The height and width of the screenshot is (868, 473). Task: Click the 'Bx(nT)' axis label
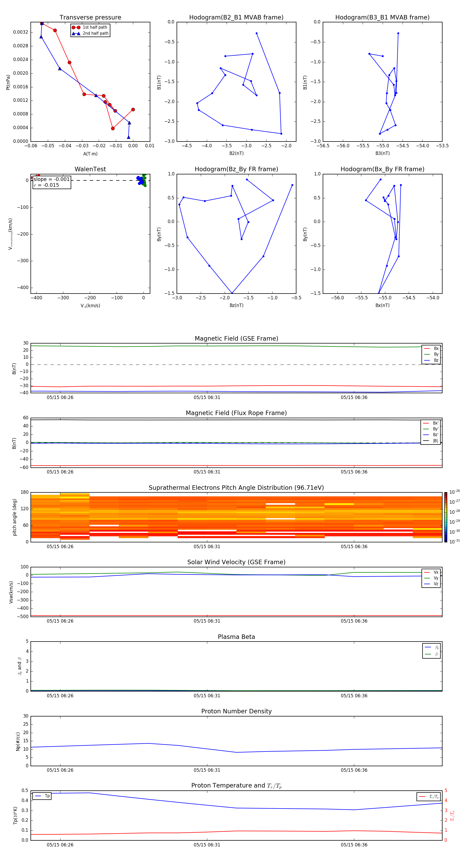tap(382, 305)
